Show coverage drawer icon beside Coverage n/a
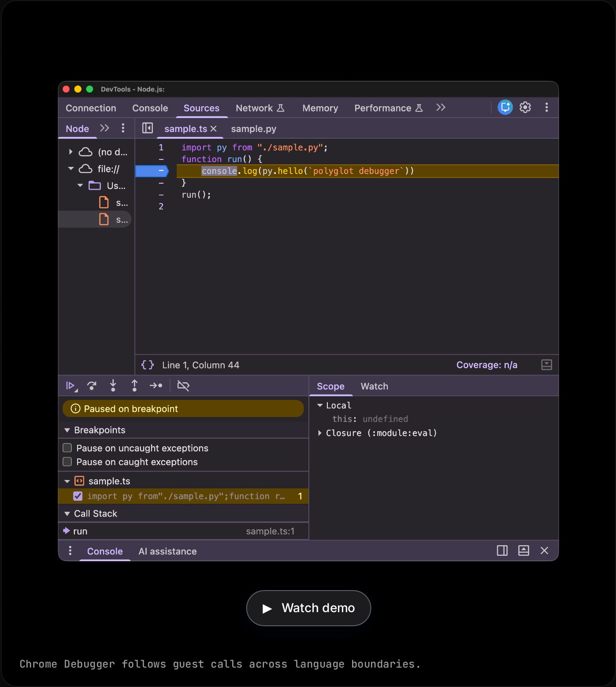This screenshot has width=616, height=687. tap(546, 365)
